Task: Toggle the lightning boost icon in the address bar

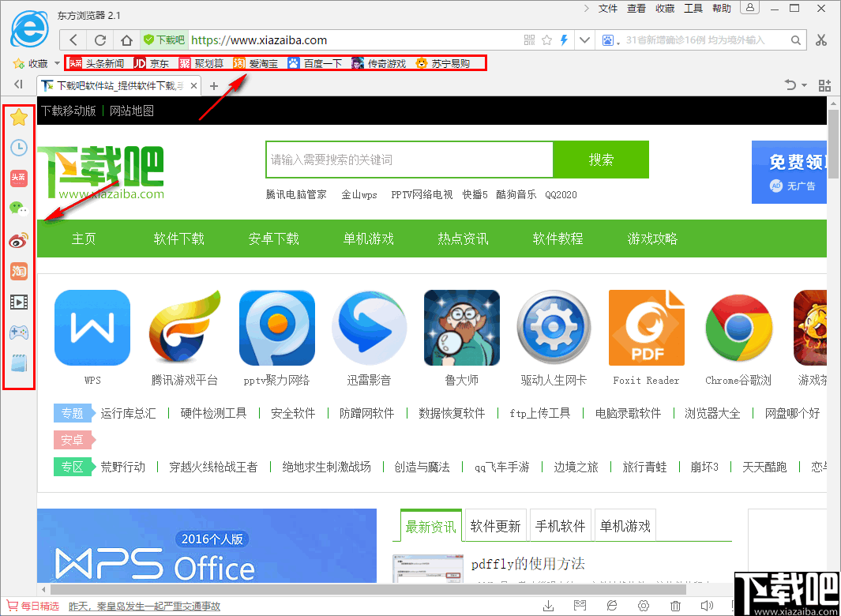Action: tap(564, 39)
